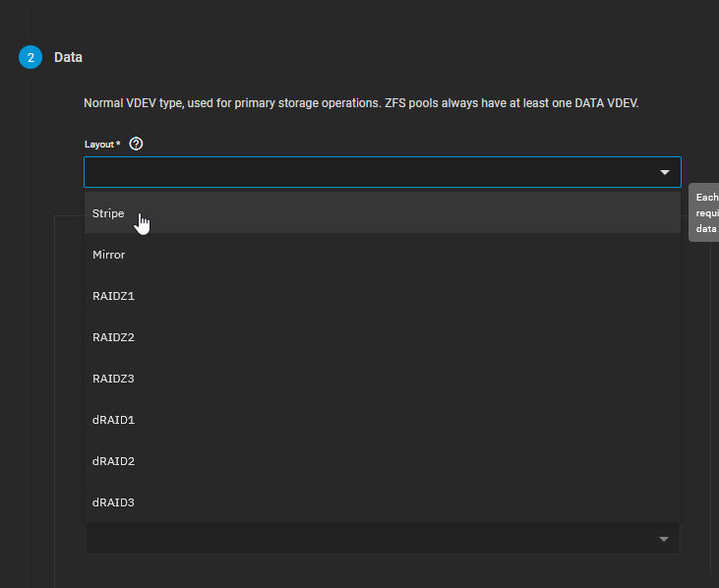This screenshot has height=588, width=719.
Task: Click the Layout field label
Action: (x=101, y=145)
